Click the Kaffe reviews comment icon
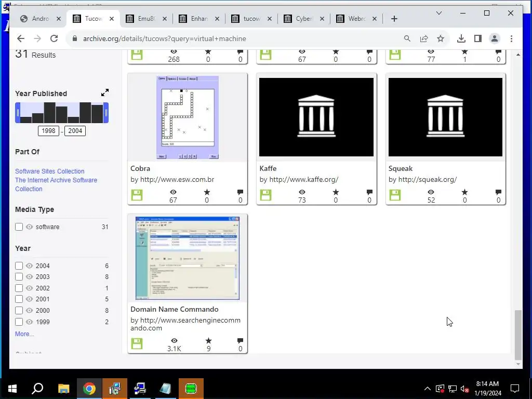This screenshot has width=532, height=399. tap(369, 192)
